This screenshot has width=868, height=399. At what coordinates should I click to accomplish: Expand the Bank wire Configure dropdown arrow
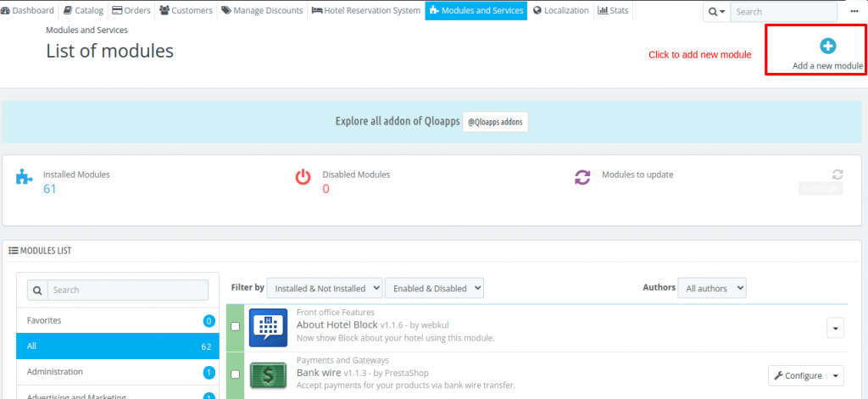(835, 376)
